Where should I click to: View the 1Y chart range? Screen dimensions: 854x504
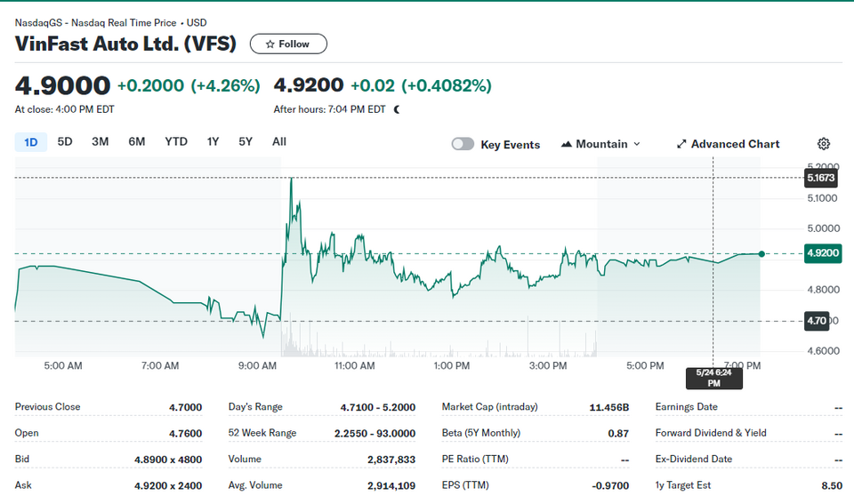(x=213, y=141)
